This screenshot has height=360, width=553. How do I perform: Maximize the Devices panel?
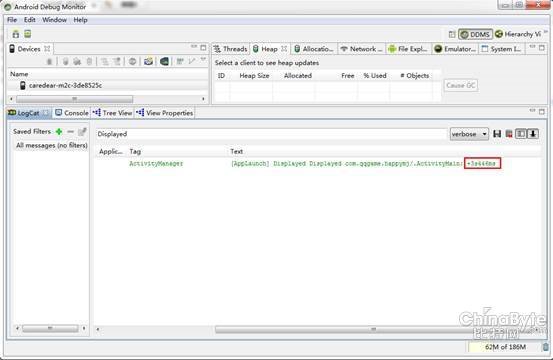point(203,47)
